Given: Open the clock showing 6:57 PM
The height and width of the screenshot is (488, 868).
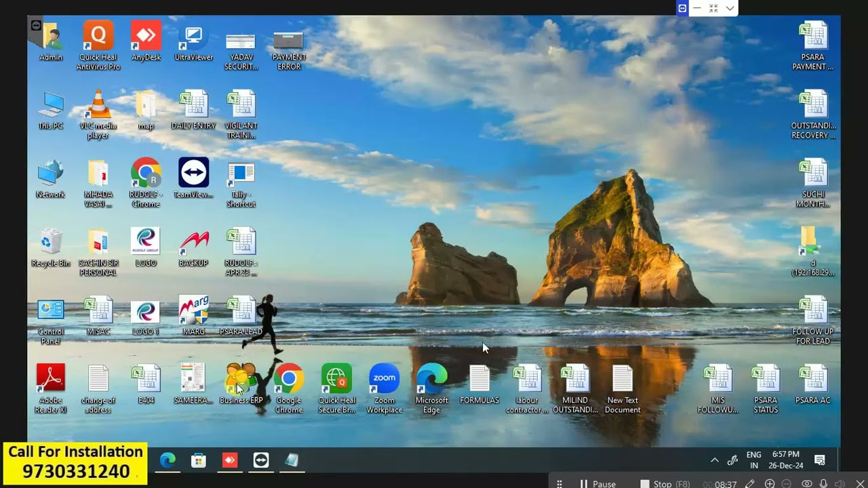Looking at the screenshot, I should [x=785, y=460].
